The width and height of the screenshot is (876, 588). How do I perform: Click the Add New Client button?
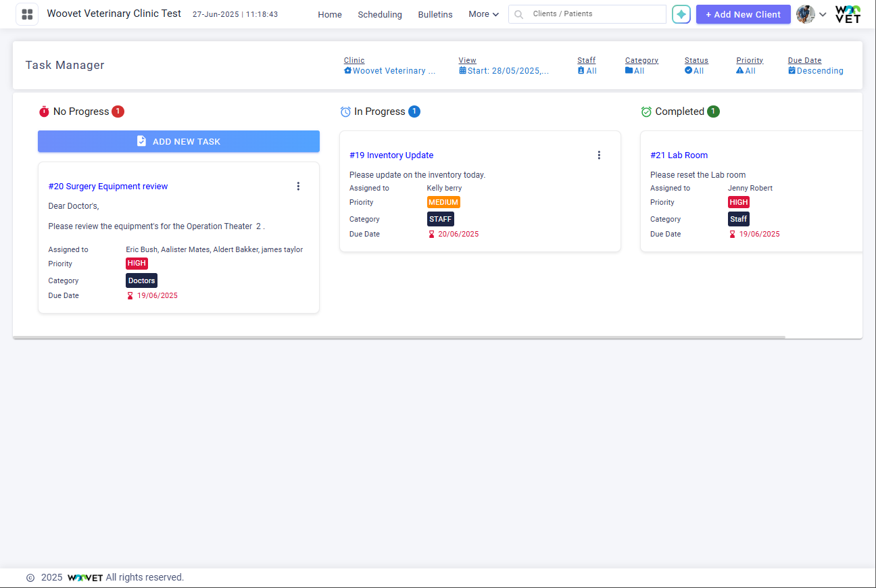(x=743, y=14)
